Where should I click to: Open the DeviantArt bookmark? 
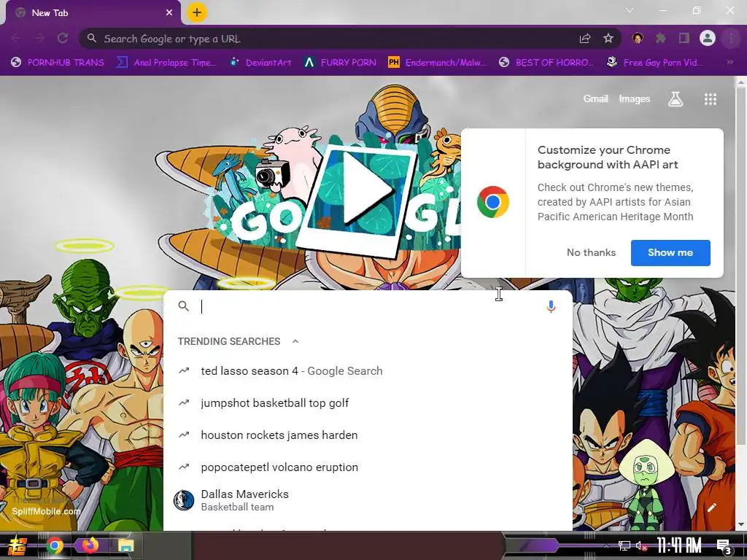coord(260,63)
